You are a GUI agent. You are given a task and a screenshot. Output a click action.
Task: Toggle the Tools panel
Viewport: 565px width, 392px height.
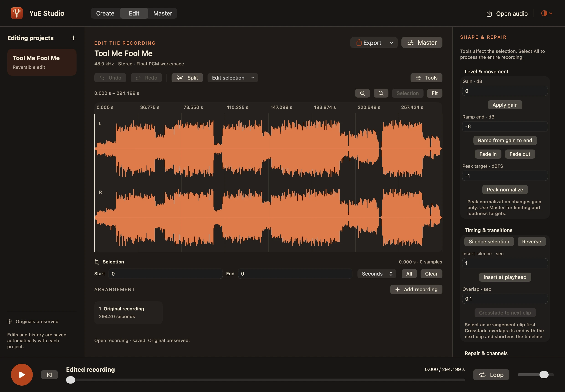click(x=426, y=78)
